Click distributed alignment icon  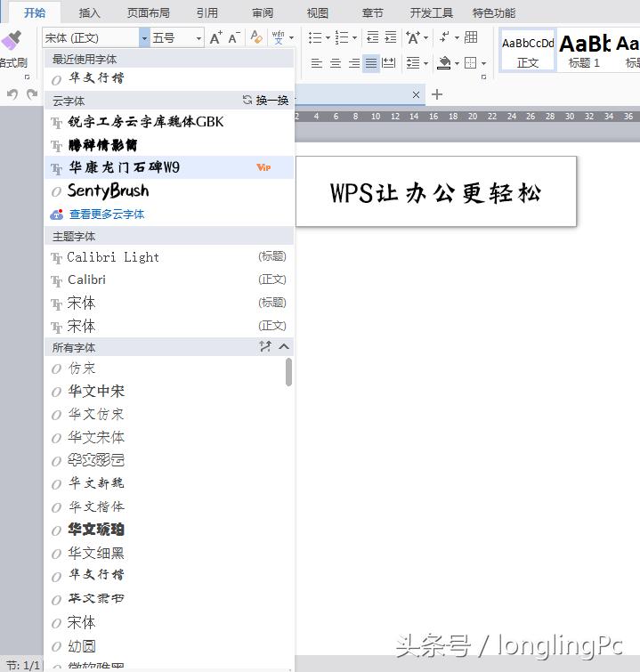[x=388, y=63]
